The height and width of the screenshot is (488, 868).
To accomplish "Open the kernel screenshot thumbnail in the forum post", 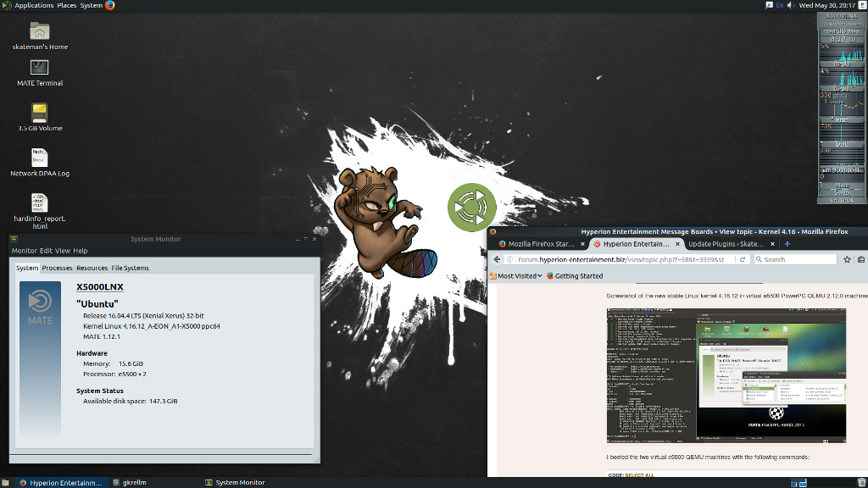I will pos(726,375).
